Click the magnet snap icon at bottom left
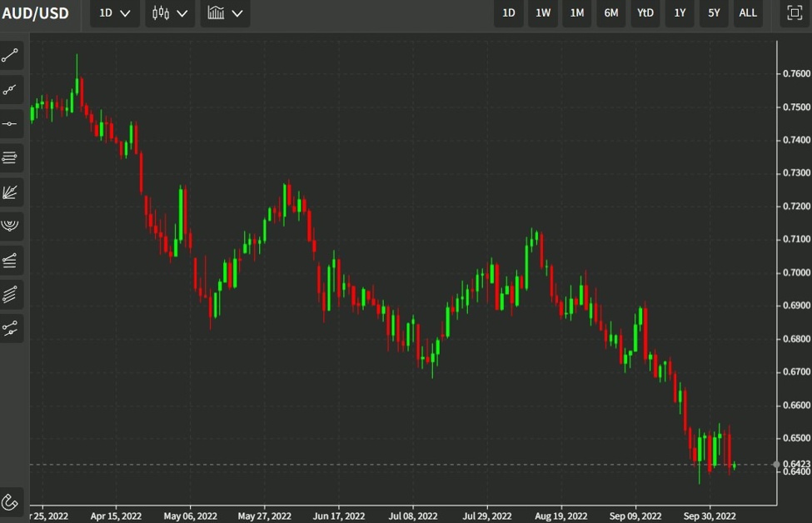 click(x=12, y=501)
